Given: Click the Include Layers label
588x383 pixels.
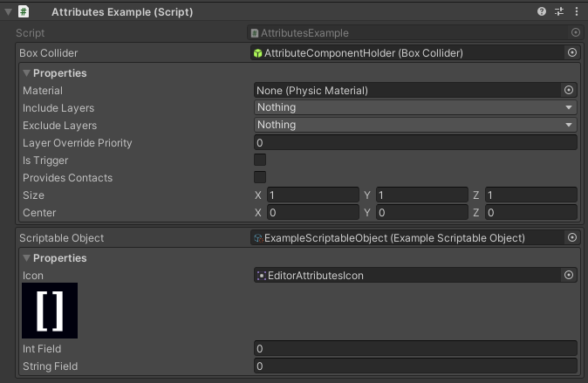Looking at the screenshot, I should point(58,108).
